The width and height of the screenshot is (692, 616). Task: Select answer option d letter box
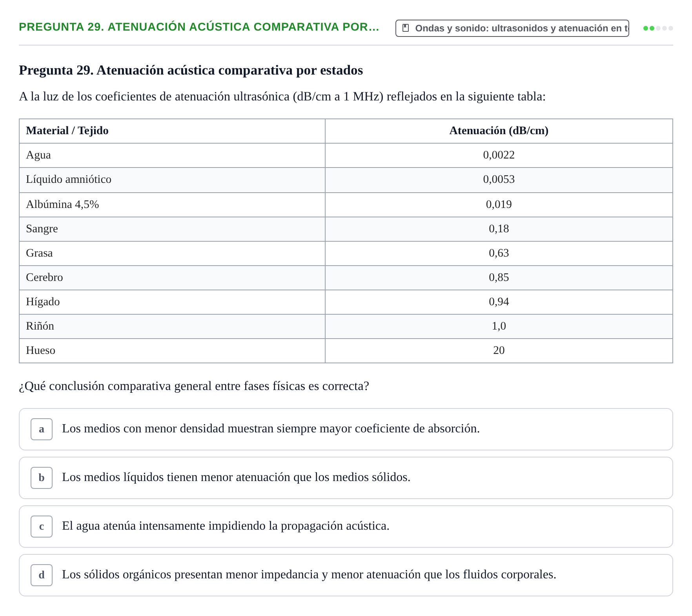pyautogui.click(x=42, y=575)
